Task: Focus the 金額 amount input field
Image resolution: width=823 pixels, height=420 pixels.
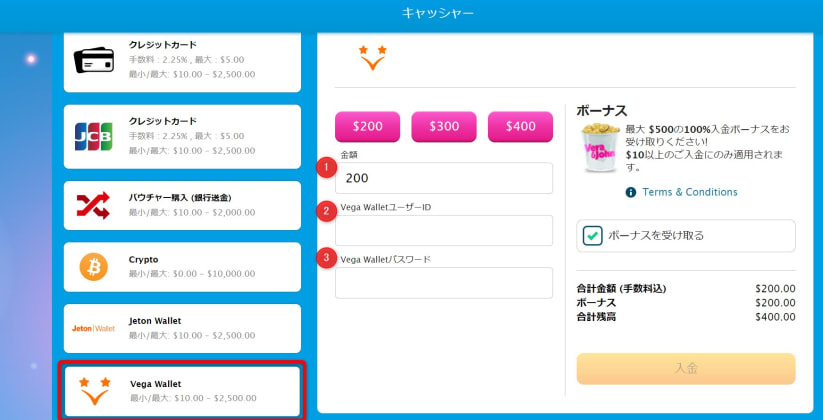Action: (x=444, y=178)
